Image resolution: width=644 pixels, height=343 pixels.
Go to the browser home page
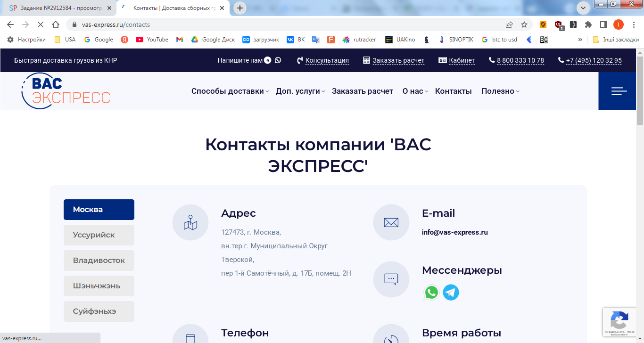click(x=56, y=24)
